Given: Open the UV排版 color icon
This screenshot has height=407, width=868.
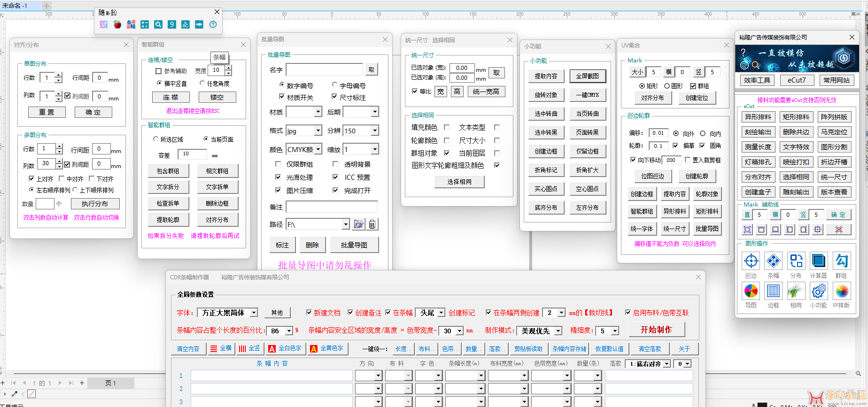Looking at the screenshot, I should 841,291.
